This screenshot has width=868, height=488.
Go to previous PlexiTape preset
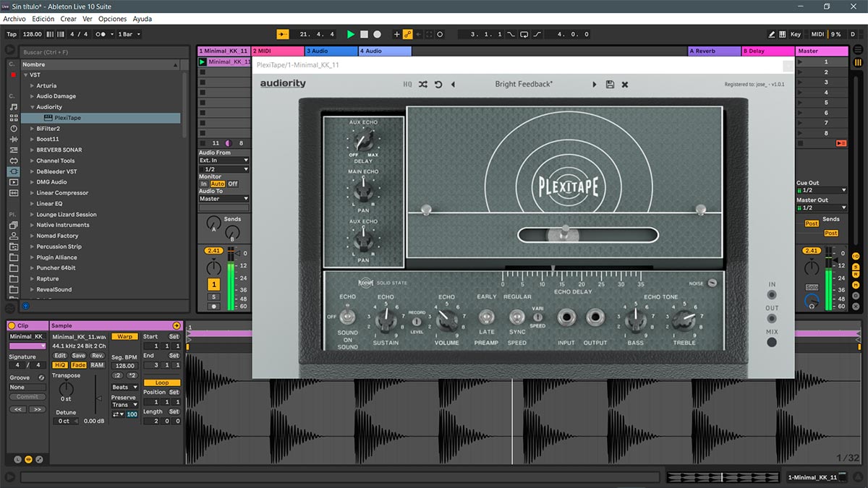(453, 85)
